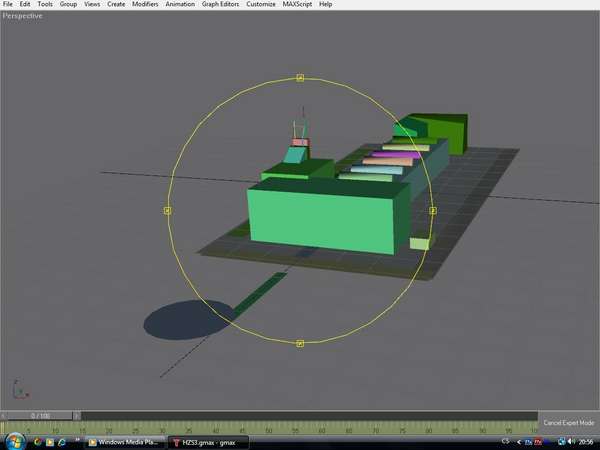Click the Cancel Expert Mode button

568,423
